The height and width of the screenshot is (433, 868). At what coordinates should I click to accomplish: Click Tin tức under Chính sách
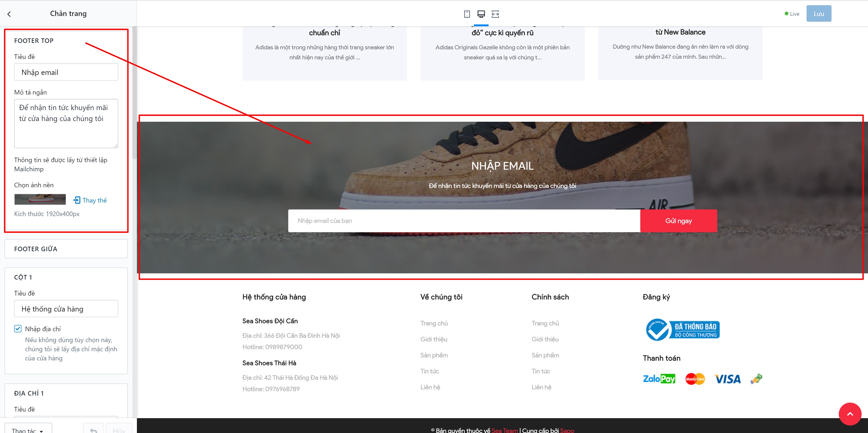coord(541,371)
